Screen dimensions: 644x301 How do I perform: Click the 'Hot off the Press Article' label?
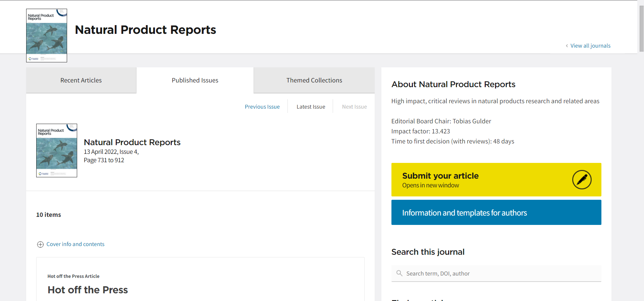point(73,276)
